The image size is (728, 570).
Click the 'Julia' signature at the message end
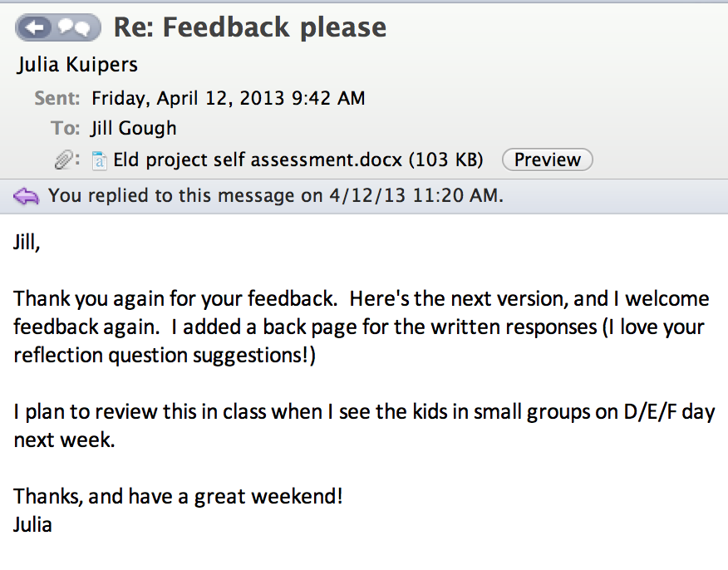(x=33, y=524)
